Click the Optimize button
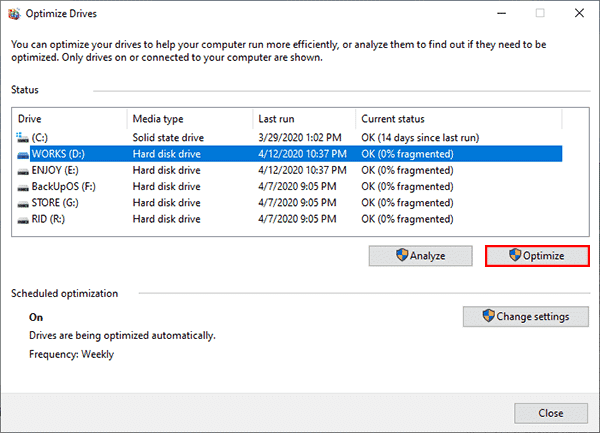 [x=537, y=256]
